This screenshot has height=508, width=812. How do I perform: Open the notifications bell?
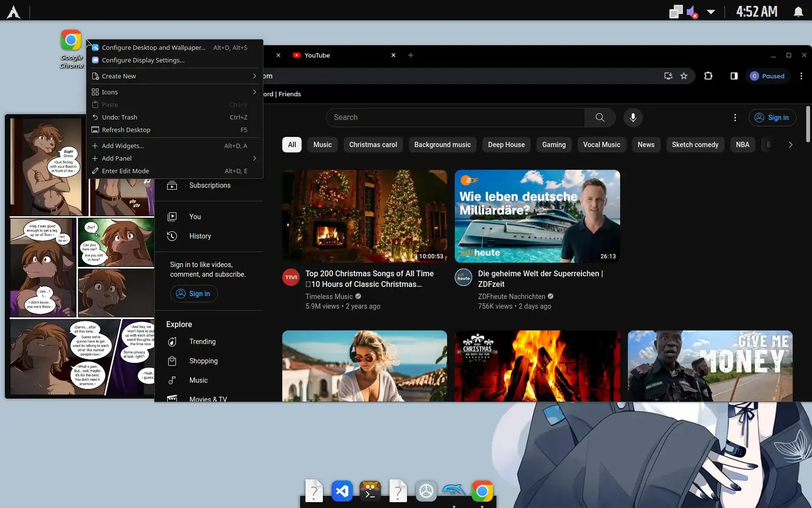[798, 12]
